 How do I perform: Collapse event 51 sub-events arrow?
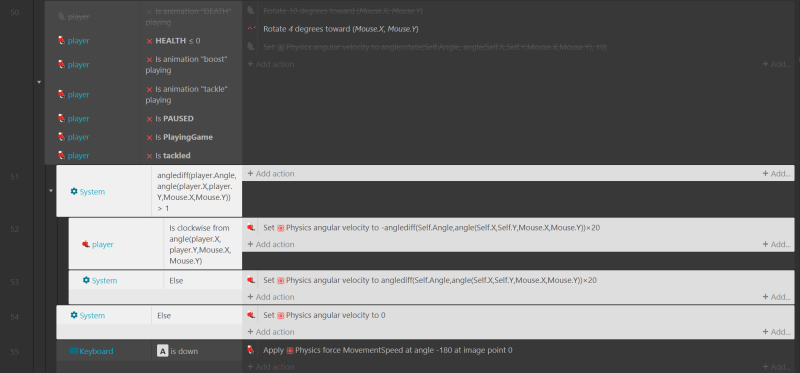pyautogui.click(x=51, y=191)
